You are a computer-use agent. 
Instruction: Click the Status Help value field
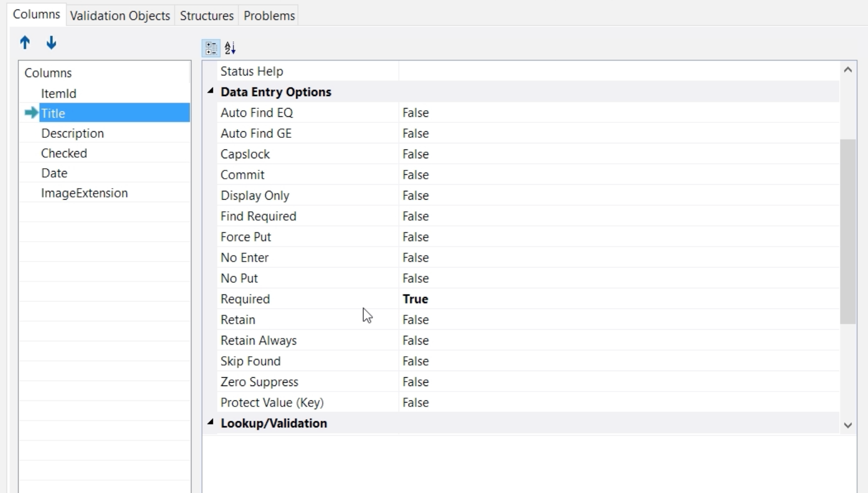tap(618, 72)
